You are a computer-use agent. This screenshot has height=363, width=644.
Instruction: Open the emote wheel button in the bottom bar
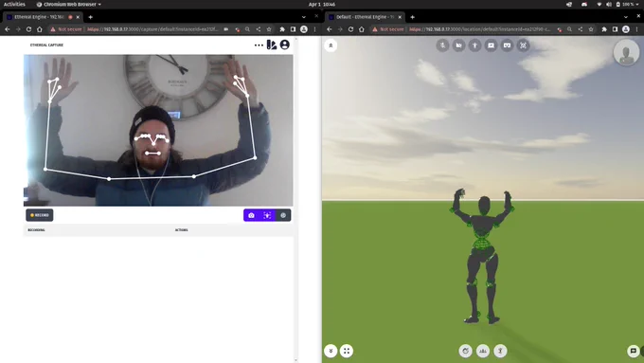466,351
